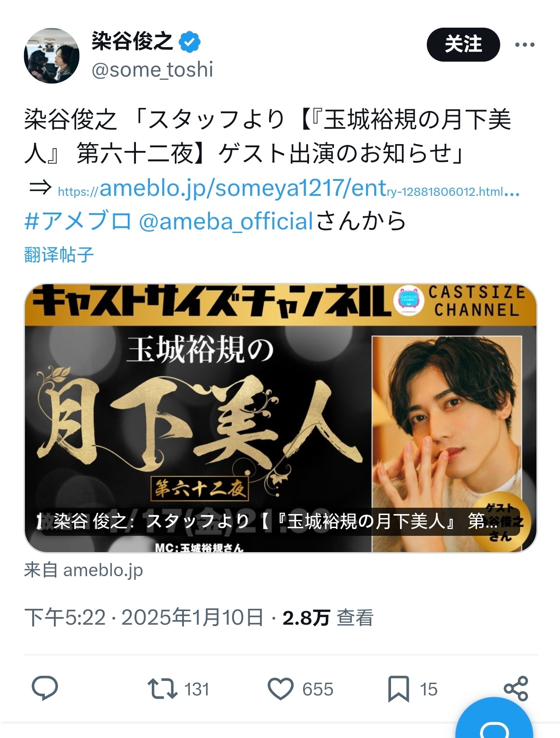
Task: Click 翻译帖子 to translate post
Action: (59, 255)
